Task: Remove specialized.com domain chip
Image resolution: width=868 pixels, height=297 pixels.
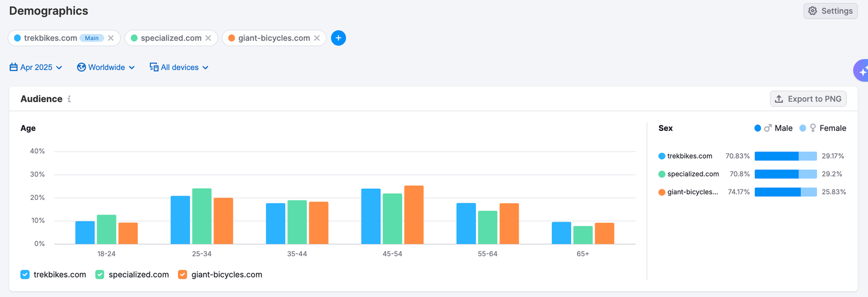Action: coord(208,38)
